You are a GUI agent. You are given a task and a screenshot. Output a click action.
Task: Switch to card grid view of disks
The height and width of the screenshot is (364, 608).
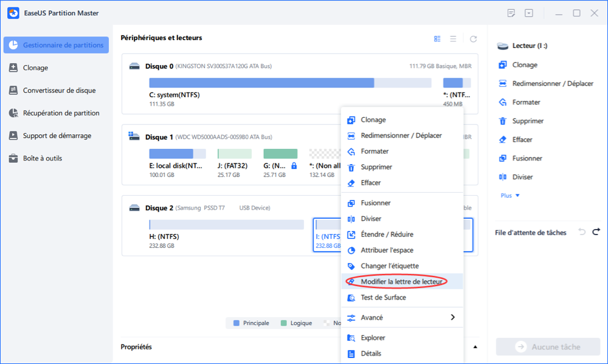click(437, 39)
